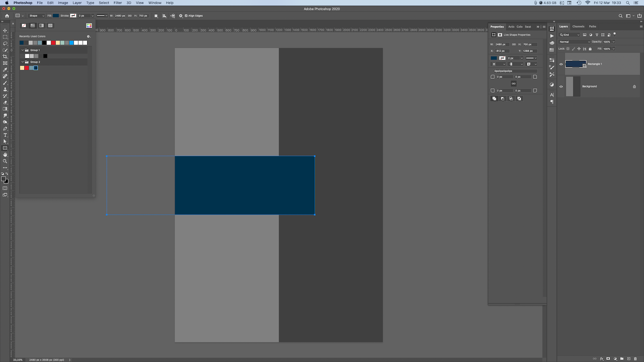Toggle Lock all for layer
The height and width of the screenshot is (362, 644).
[x=590, y=49]
